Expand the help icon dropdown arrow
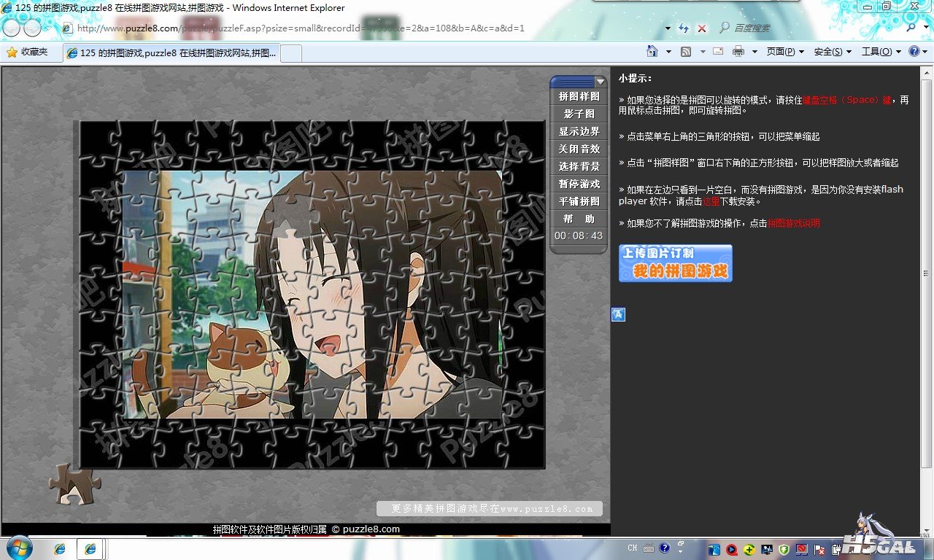Image resolution: width=934 pixels, height=560 pixels. point(926,52)
